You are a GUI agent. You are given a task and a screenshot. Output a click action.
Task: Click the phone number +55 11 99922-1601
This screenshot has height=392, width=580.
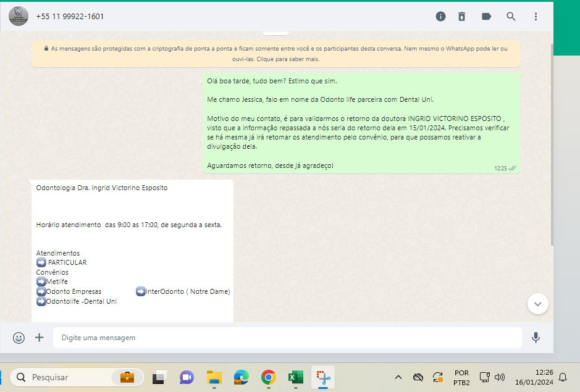(70, 16)
